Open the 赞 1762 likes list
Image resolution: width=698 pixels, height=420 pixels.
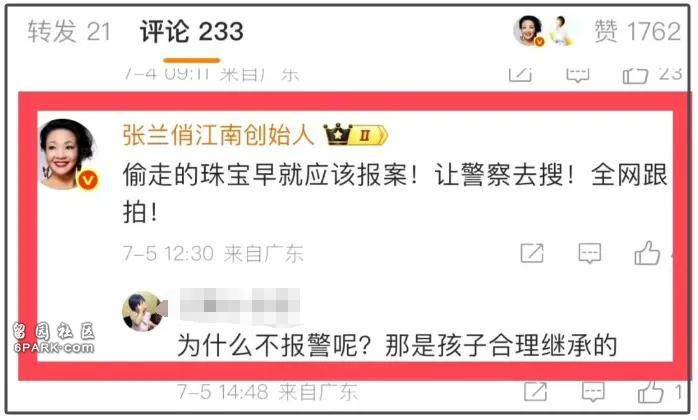coord(637,31)
